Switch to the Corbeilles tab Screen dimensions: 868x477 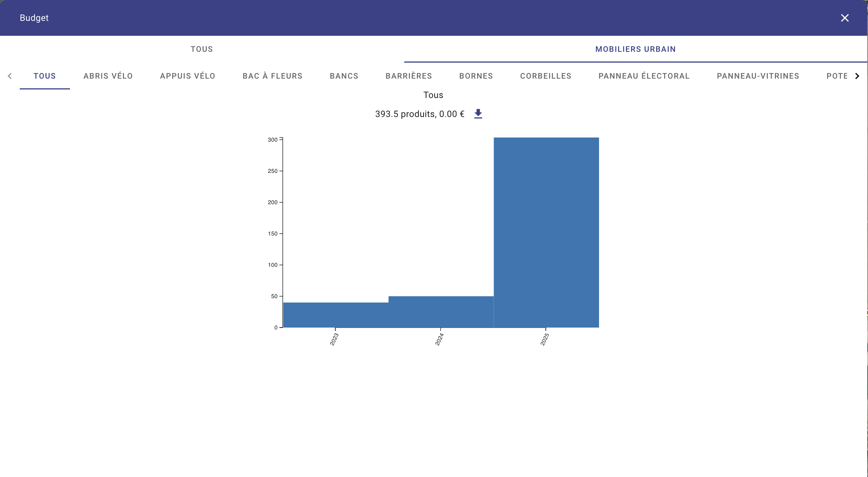click(546, 76)
